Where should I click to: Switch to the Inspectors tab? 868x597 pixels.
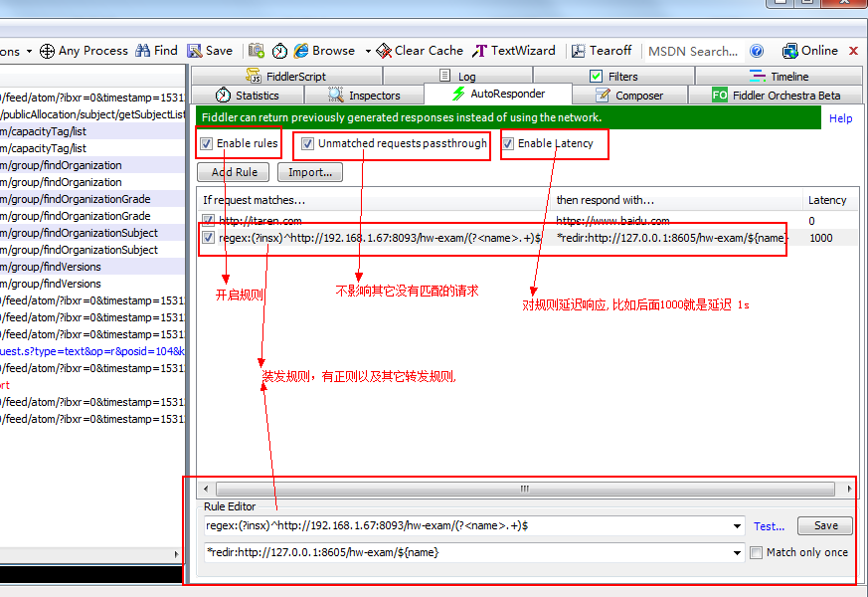(x=364, y=96)
